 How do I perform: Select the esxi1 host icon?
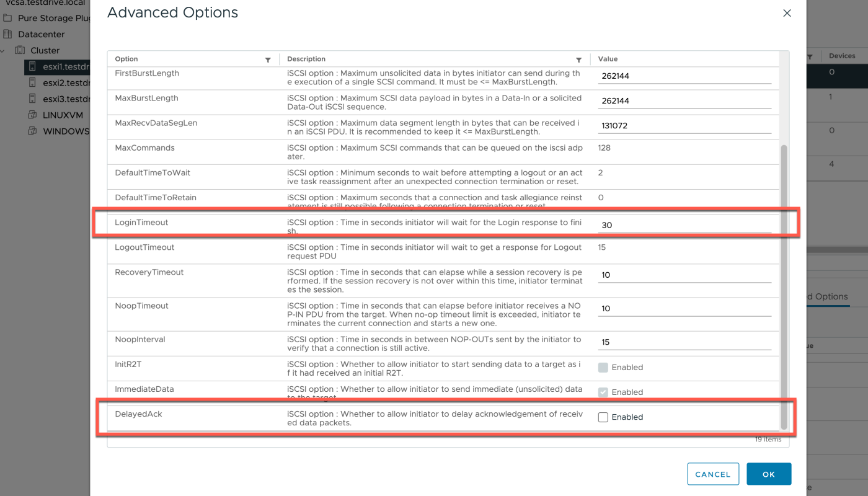(x=32, y=66)
